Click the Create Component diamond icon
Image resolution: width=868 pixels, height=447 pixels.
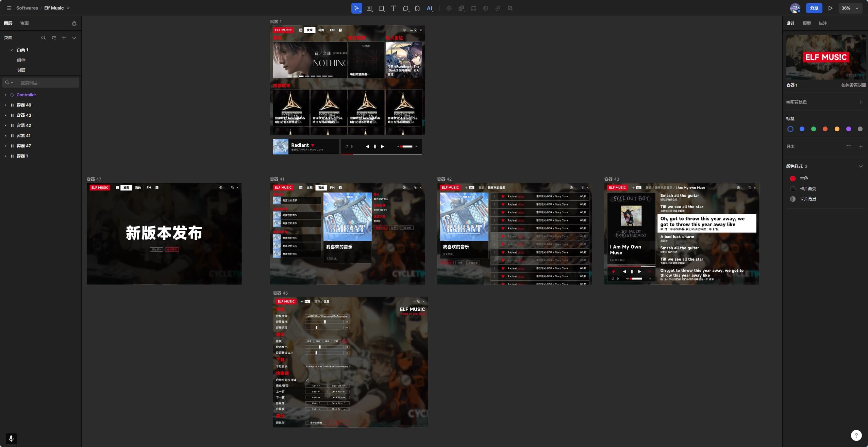(x=449, y=8)
